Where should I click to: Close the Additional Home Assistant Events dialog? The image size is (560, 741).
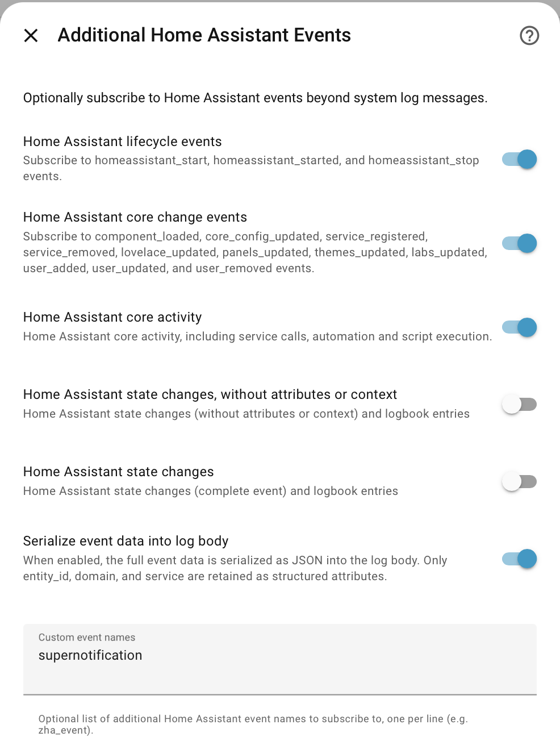(31, 35)
